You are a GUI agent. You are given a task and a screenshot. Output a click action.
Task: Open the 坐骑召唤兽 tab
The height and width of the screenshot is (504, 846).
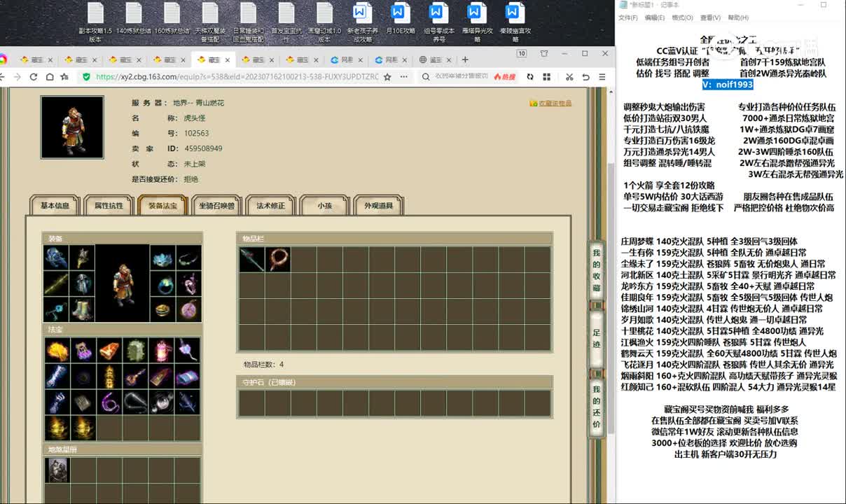(217, 205)
